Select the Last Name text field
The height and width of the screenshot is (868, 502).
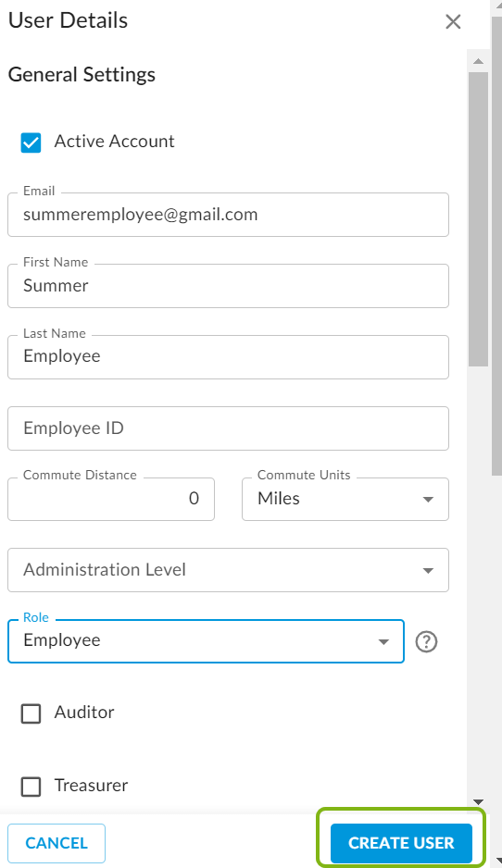click(228, 357)
